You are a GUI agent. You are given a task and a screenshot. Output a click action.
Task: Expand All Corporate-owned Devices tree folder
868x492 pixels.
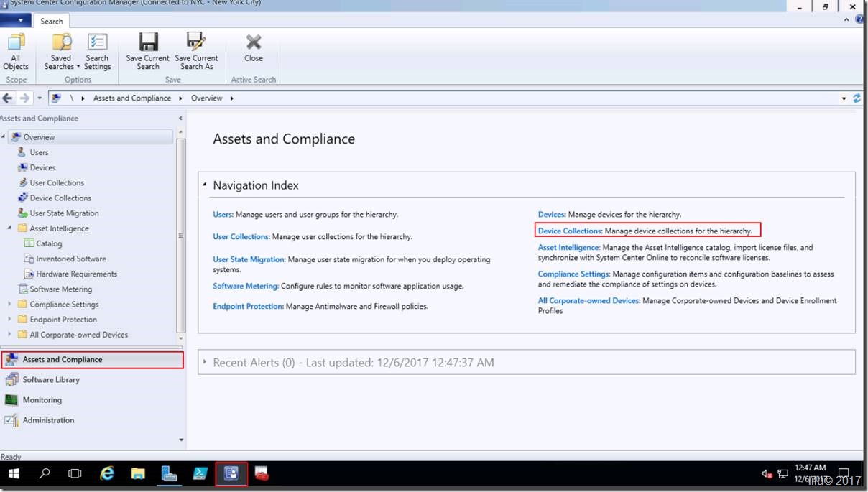(9, 334)
